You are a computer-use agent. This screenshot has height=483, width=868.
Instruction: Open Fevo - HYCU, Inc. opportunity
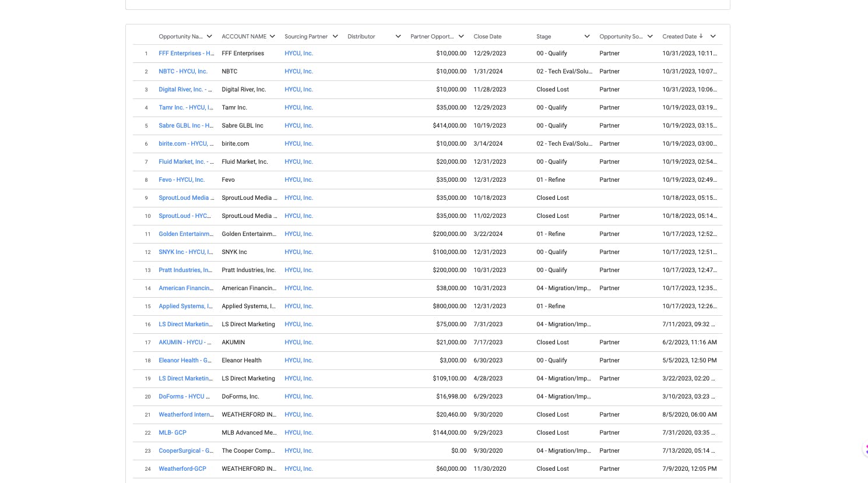pyautogui.click(x=182, y=179)
